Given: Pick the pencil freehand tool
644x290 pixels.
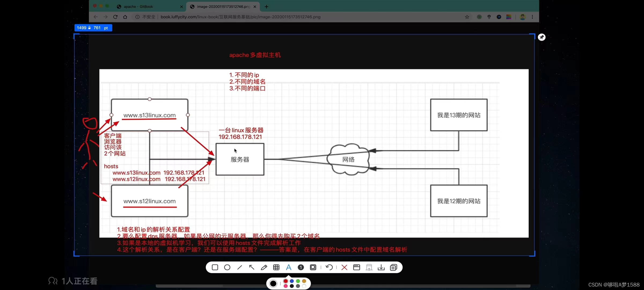Looking at the screenshot, I should tap(264, 267).
